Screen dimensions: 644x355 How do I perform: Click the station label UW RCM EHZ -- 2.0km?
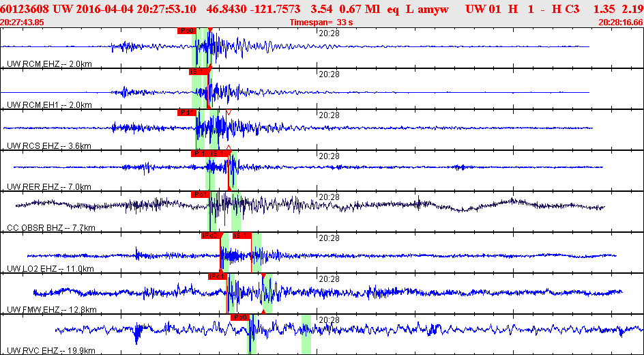[49, 63]
